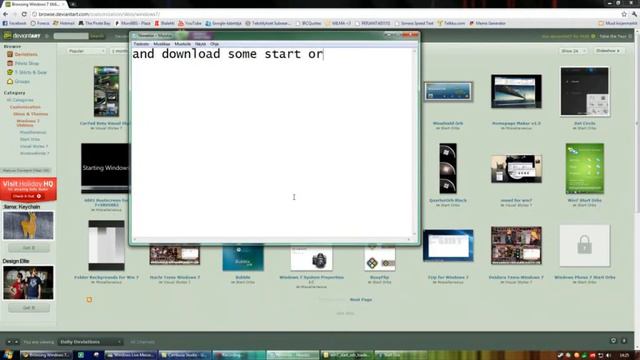The image size is (640, 360).
Task: Click the taskbar clock
Action: [624, 356]
